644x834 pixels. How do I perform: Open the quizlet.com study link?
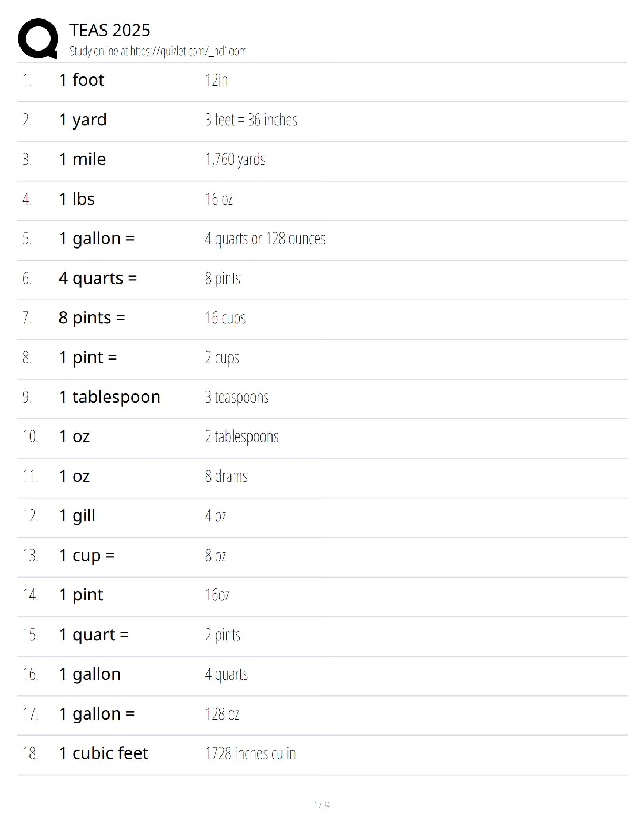[188, 51]
